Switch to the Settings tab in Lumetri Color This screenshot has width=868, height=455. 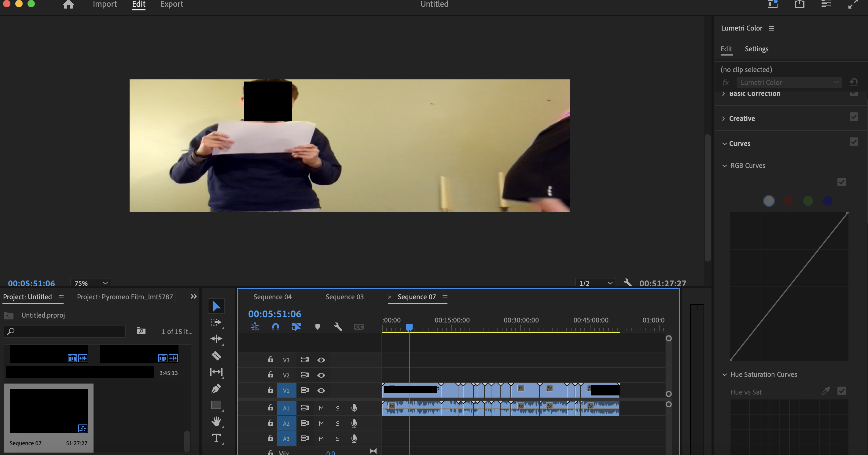pyautogui.click(x=756, y=49)
